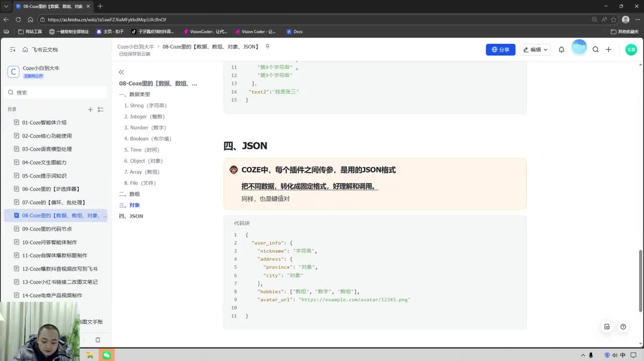644x361 pixels.
Task: Open the Coze小白到大牛 breadcrumb link
Action: pyautogui.click(x=136, y=46)
